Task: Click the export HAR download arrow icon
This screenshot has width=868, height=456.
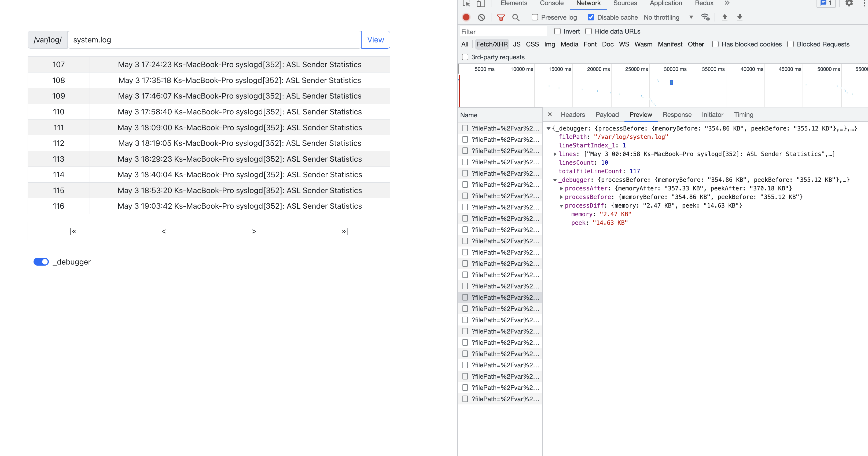Action: click(740, 17)
